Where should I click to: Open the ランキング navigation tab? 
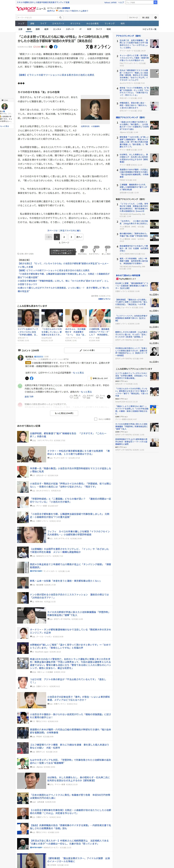pyautogui.click(x=109, y=24)
